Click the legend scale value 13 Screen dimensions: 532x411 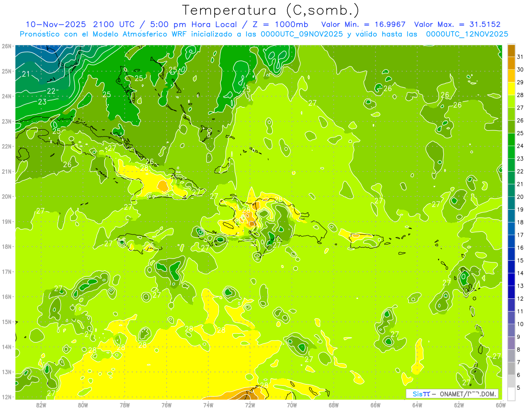tap(520, 286)
